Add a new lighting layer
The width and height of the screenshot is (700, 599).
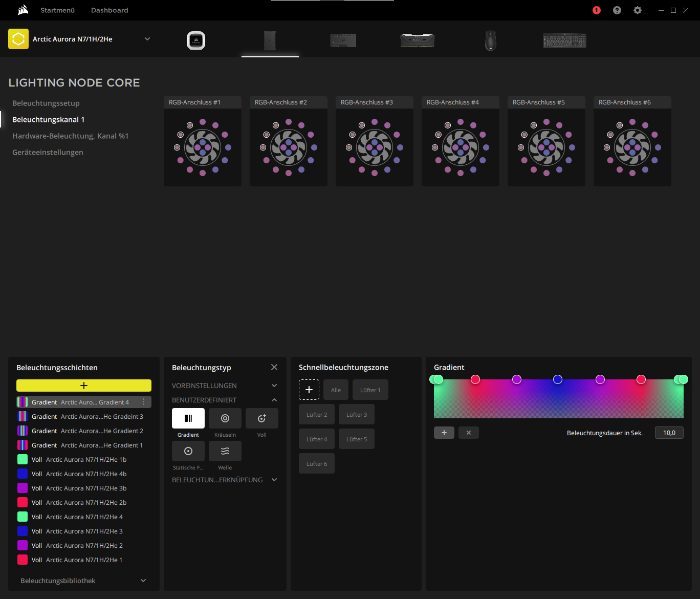coord(84,386)
